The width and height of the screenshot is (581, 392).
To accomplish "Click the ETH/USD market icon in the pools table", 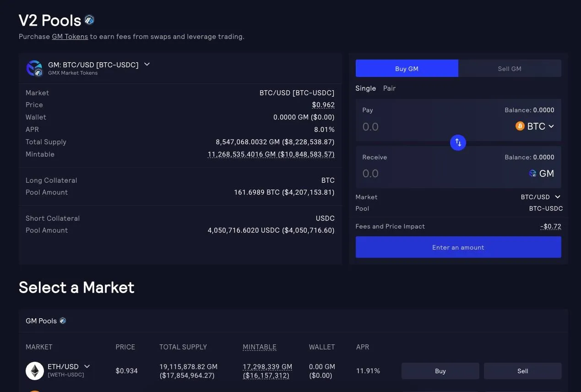I will click(35, 371).
